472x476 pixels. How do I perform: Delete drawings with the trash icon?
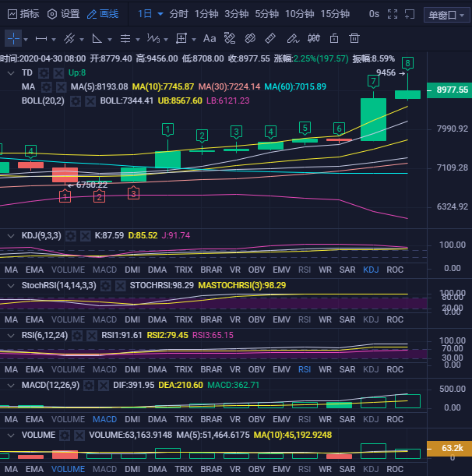coord(354,38)
